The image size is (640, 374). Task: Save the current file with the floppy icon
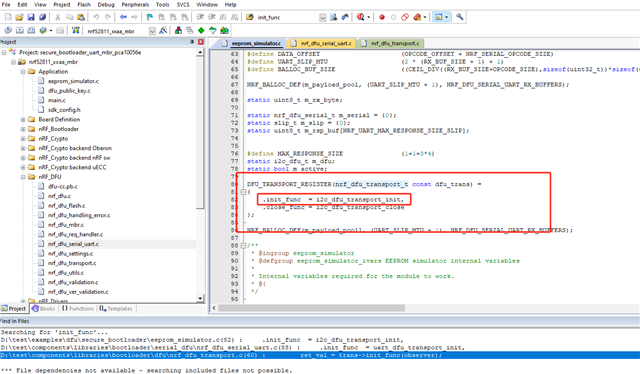point(31,17)
